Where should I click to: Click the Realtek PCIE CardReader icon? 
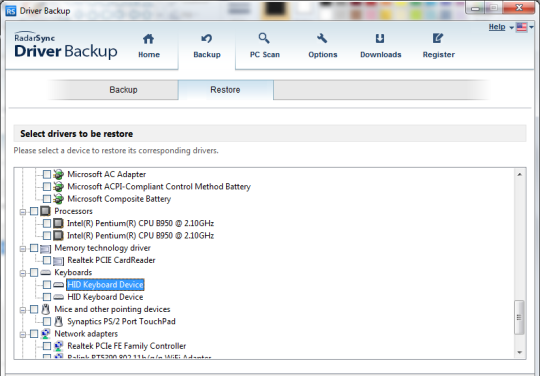pyautogui.click(x=59, y=261)
